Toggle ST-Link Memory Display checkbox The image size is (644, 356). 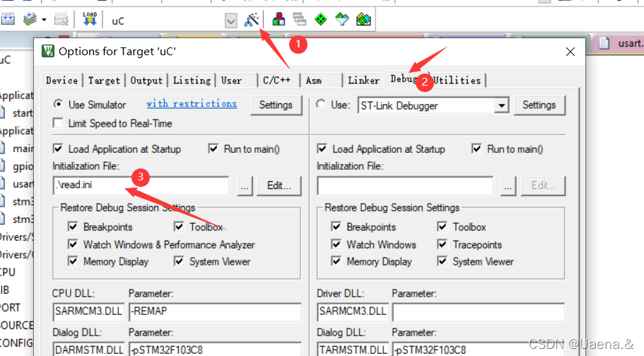click(x=336, y=261)
